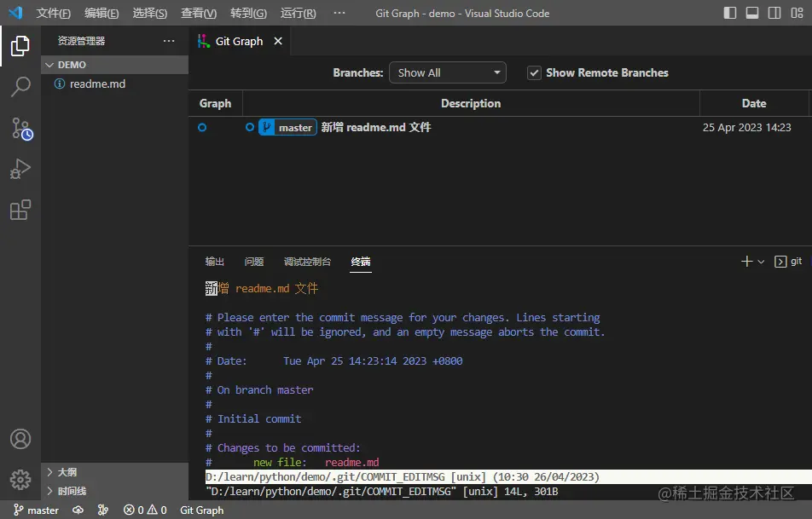The height and width of the screenshot is (519, 812).
Task: Click the Description column header
Action: 471,103
